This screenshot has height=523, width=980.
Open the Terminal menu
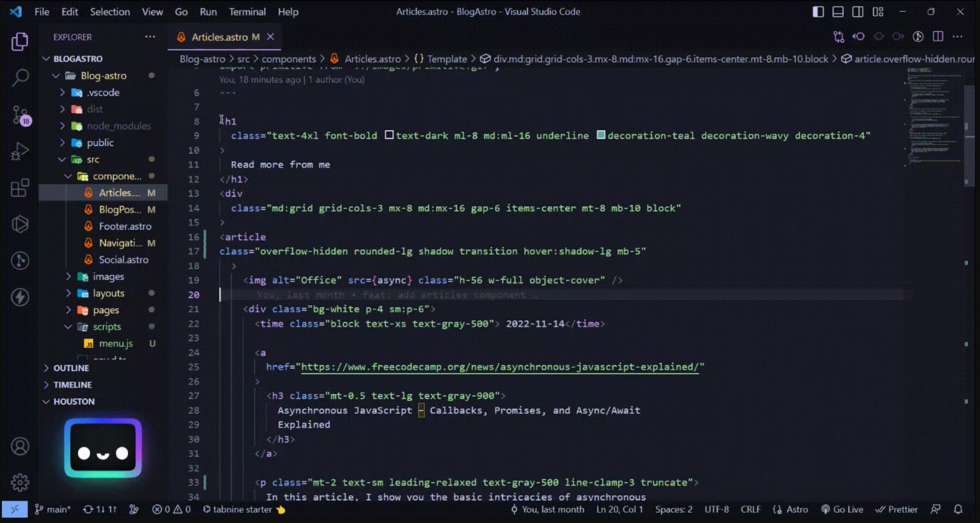247,12
